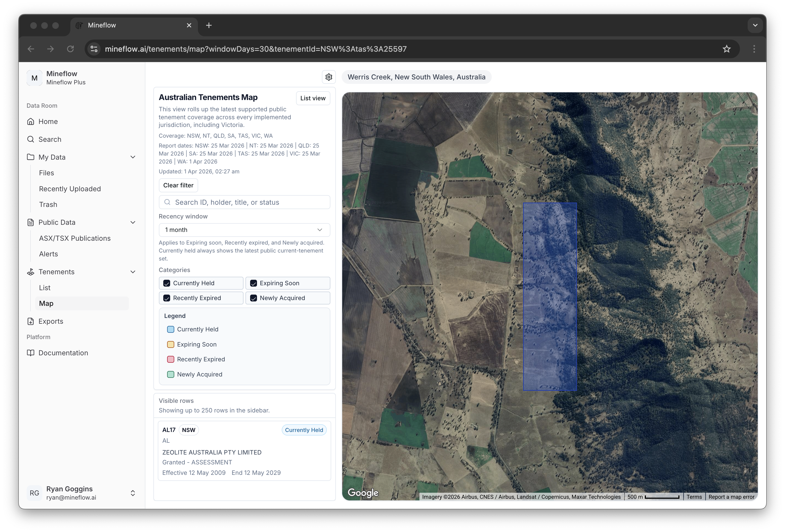Click the browser reload icon
The width and height of the screenshot is (785, 532).
70,49
